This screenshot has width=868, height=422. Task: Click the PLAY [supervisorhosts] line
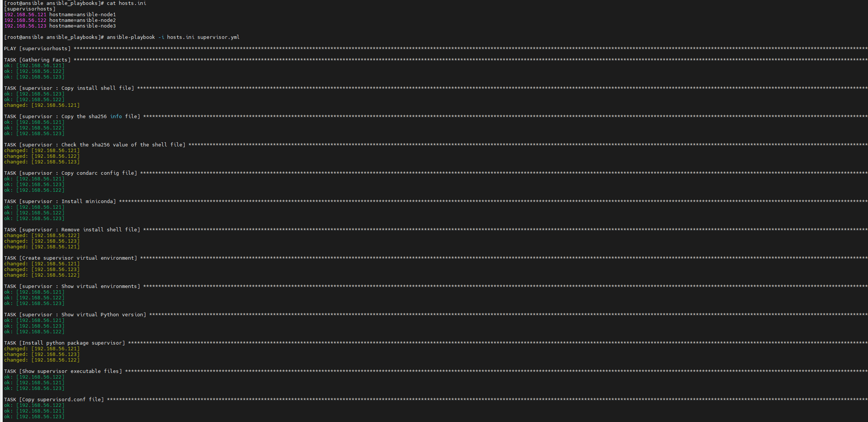tap(37, 48)
